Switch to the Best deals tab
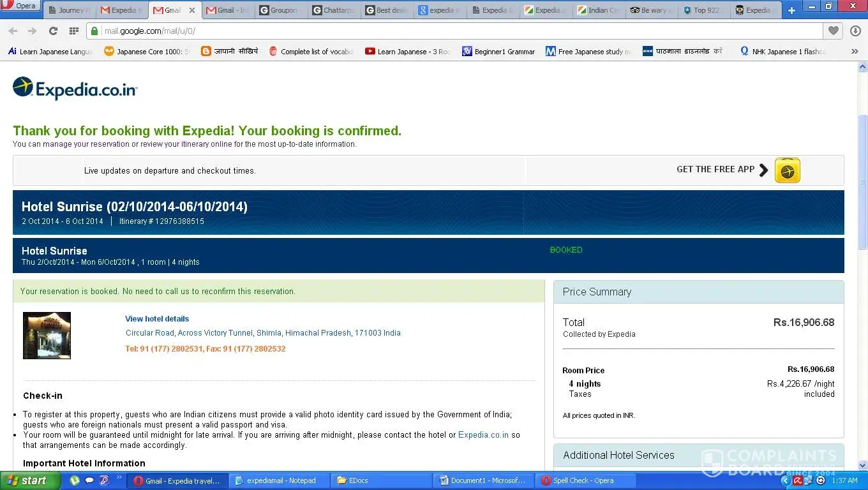868x490 pixels. click(x=387, y=10)
